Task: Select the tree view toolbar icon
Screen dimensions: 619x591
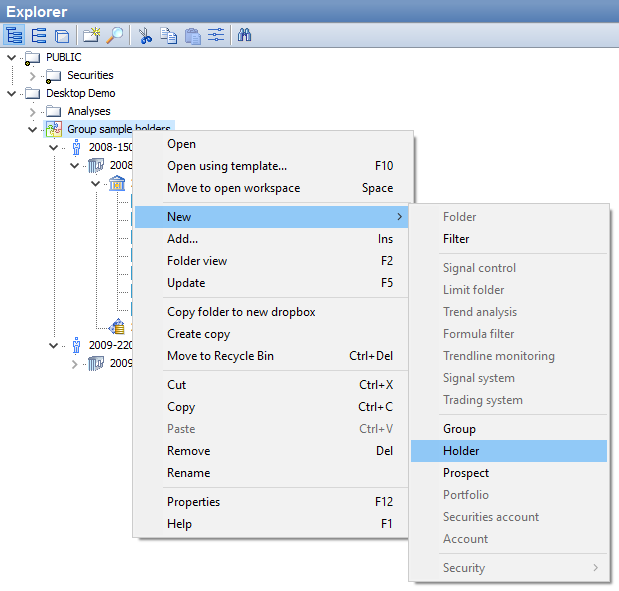Action: [15, 36]
